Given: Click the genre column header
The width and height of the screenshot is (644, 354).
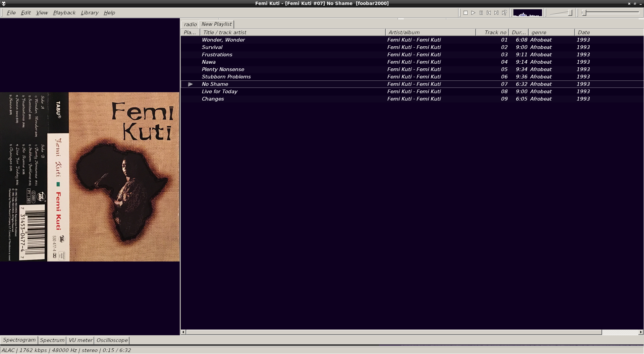Looking at the screenshot, I should tap(551, 33).
